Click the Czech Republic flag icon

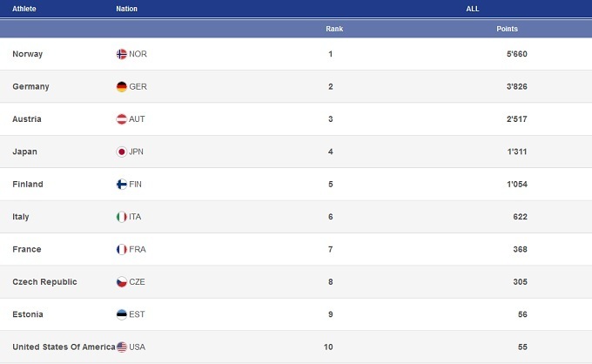pyautogui.click(x=121, y=282)
